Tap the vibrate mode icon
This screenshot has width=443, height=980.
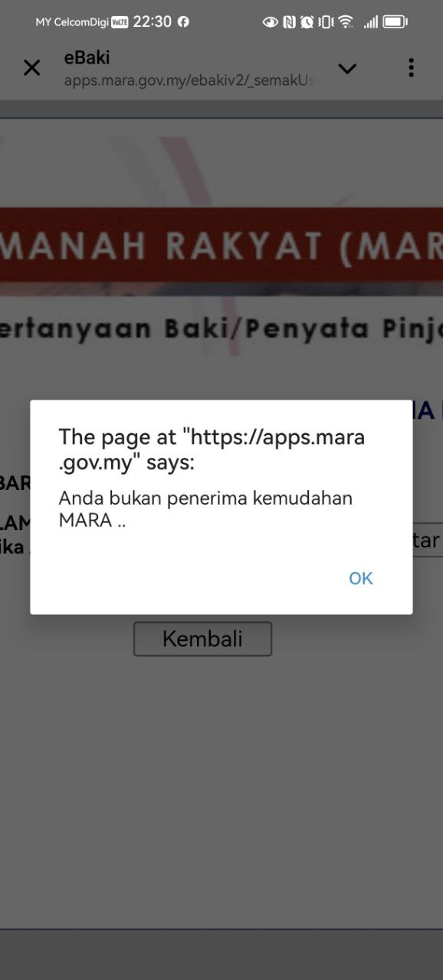(x=326, y=22)
